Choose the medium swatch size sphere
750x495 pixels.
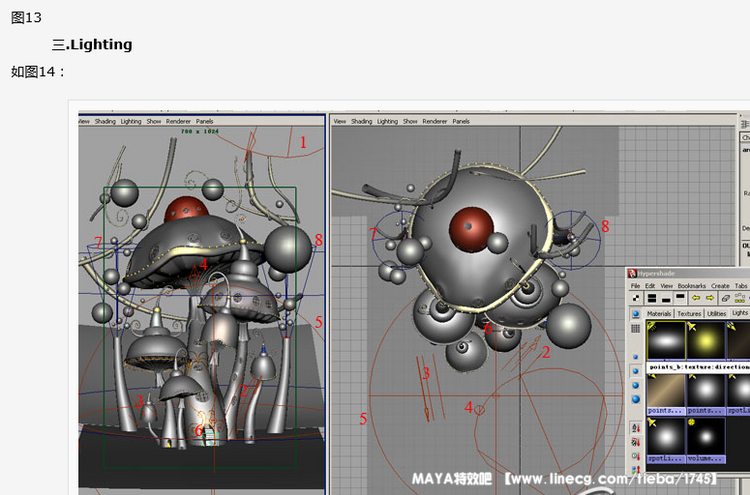click(x=636, y=371)
